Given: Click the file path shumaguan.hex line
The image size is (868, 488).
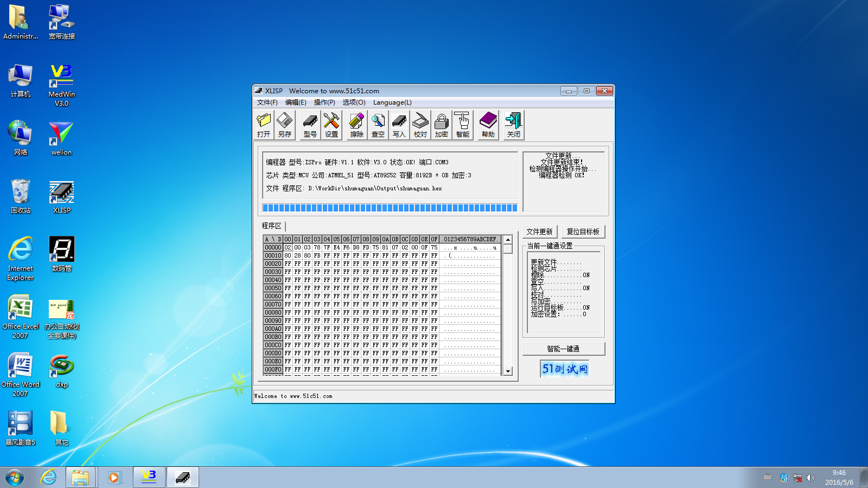Looking at the screenshot, I should (354, 188).
